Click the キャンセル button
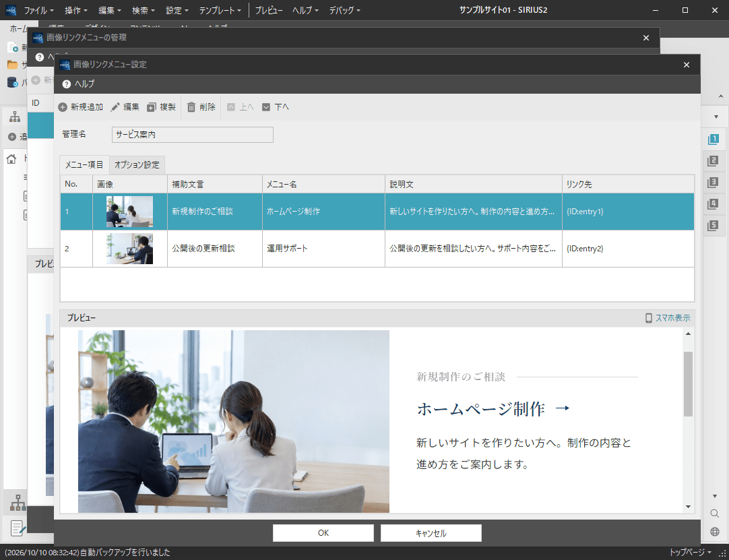Screen dimensions: 729x560 (x=431, y=533)
